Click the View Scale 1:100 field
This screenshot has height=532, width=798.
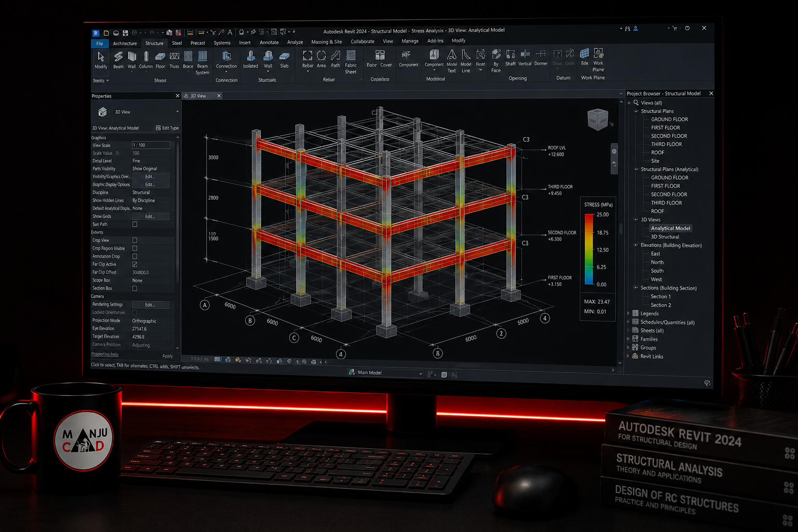[151, 145]
